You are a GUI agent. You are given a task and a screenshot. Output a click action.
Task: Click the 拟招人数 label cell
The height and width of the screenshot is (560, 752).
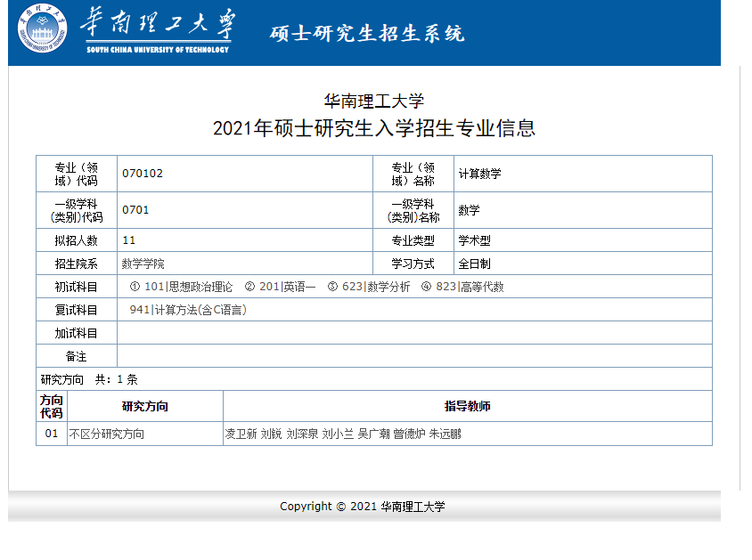pos(77,240)
